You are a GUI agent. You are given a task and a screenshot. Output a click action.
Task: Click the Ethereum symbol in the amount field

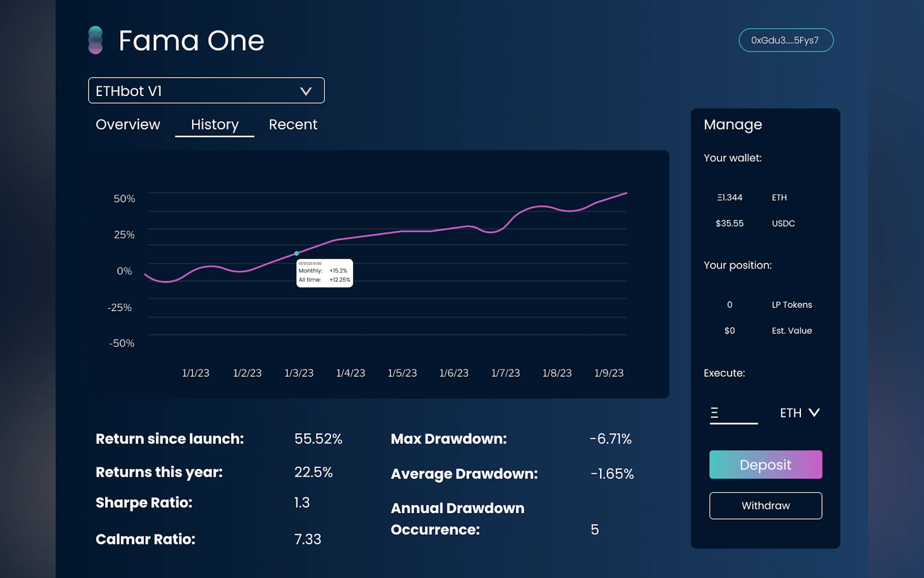pos(714,412)
